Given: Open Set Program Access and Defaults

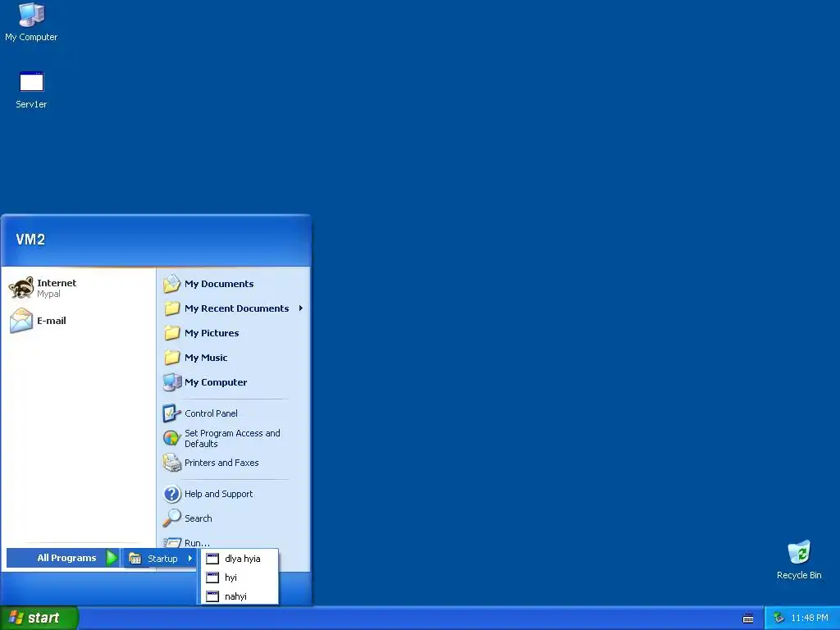Looking at the screenshot, I should pos(233,438).
